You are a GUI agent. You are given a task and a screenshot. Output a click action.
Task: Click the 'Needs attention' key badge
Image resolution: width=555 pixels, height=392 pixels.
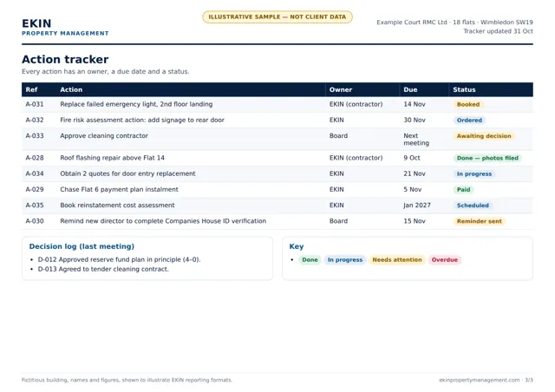coord(397,260)
